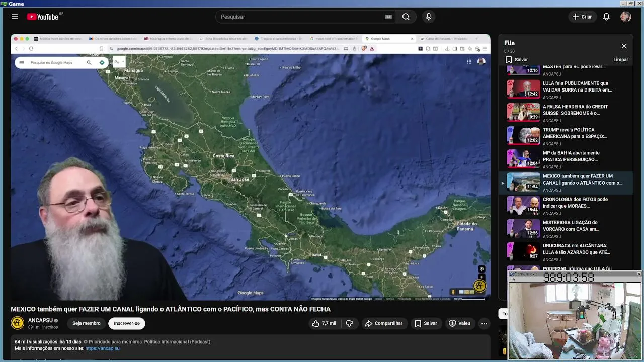
Task: Click the magnifier search button
Action: pos(406,17)
